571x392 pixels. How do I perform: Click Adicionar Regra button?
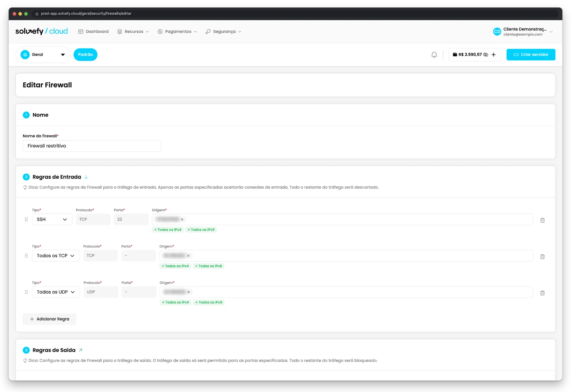[x=49, y=319]
